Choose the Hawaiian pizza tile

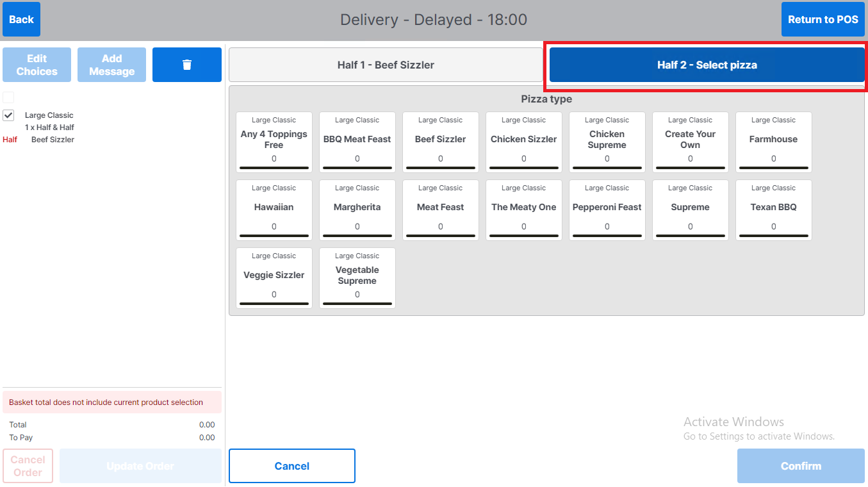pos(274,210)
